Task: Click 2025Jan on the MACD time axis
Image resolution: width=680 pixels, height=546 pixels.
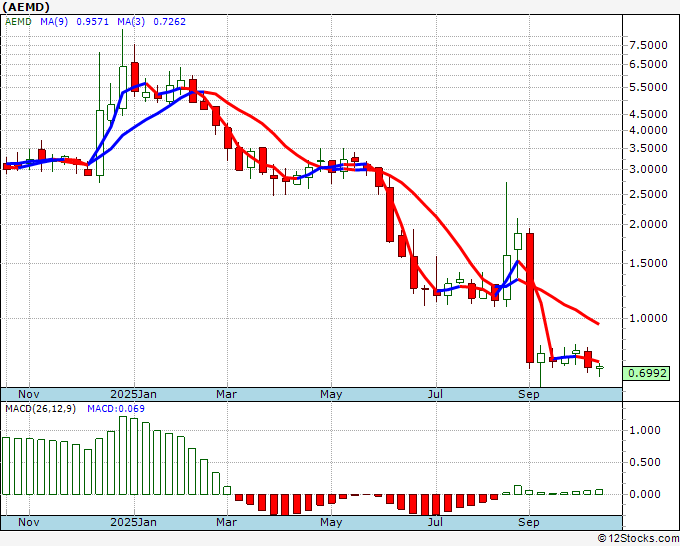Action: point(134,522)
